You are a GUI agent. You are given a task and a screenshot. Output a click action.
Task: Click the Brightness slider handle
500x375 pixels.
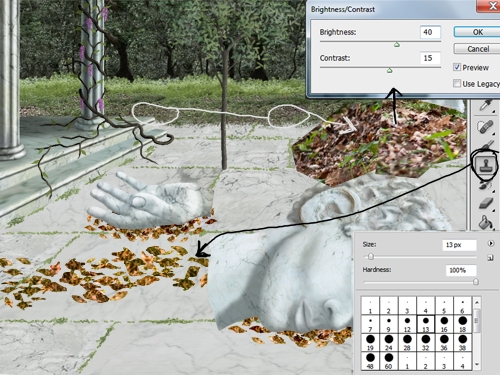coord(397,44)
